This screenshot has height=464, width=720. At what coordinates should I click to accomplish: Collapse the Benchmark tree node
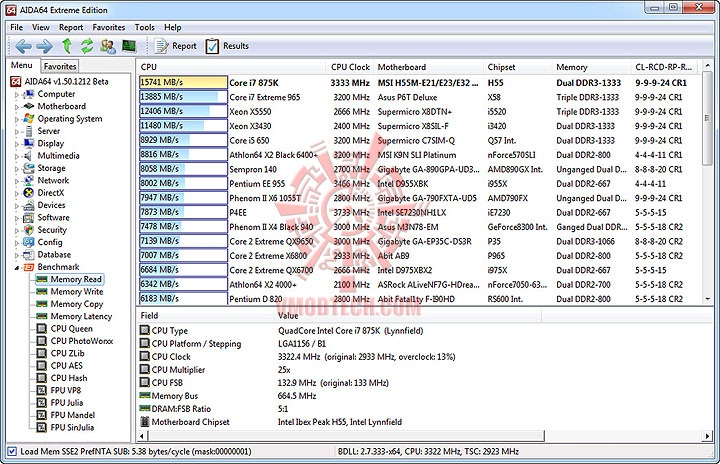click(17, 268)
